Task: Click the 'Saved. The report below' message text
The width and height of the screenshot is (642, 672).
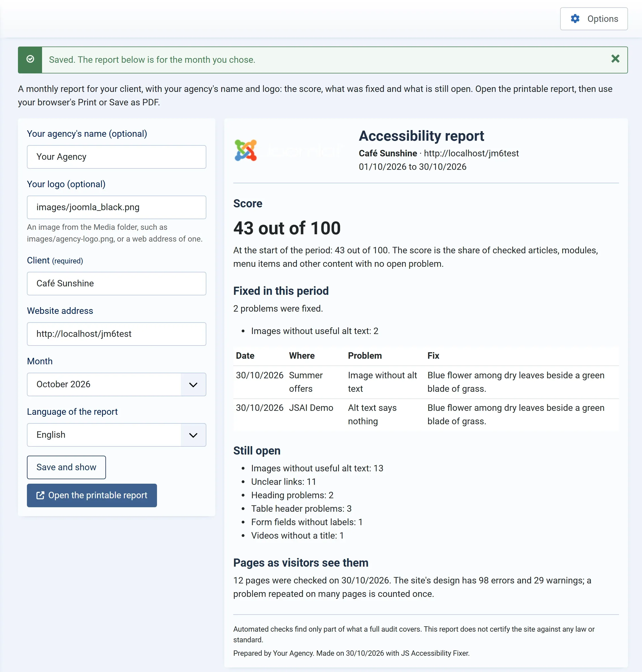Action: [152, 59]
